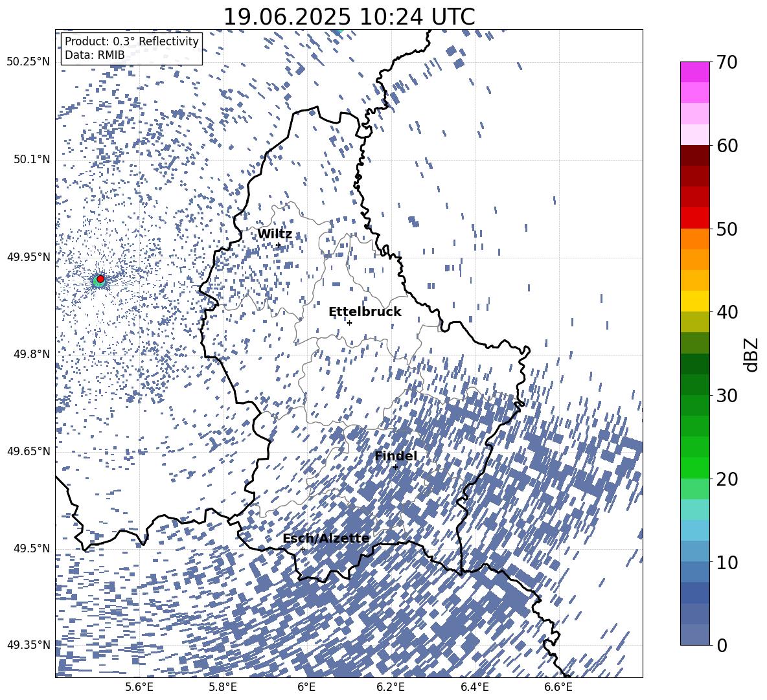Click the Ettelbruck city label

click(365, 311)
